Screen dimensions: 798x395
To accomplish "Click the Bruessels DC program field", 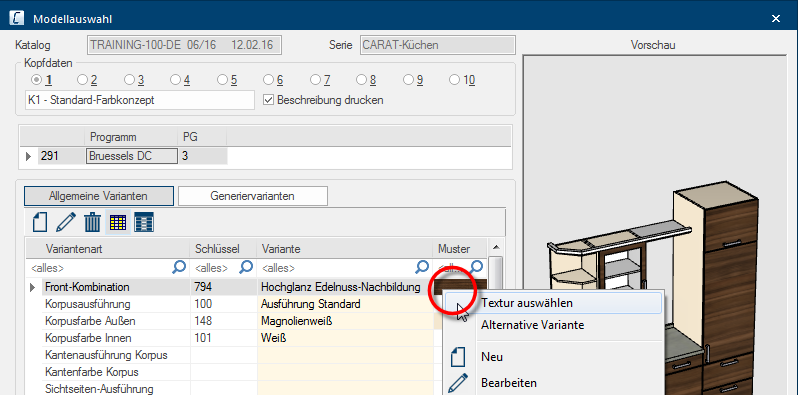I will coord(132,156).
